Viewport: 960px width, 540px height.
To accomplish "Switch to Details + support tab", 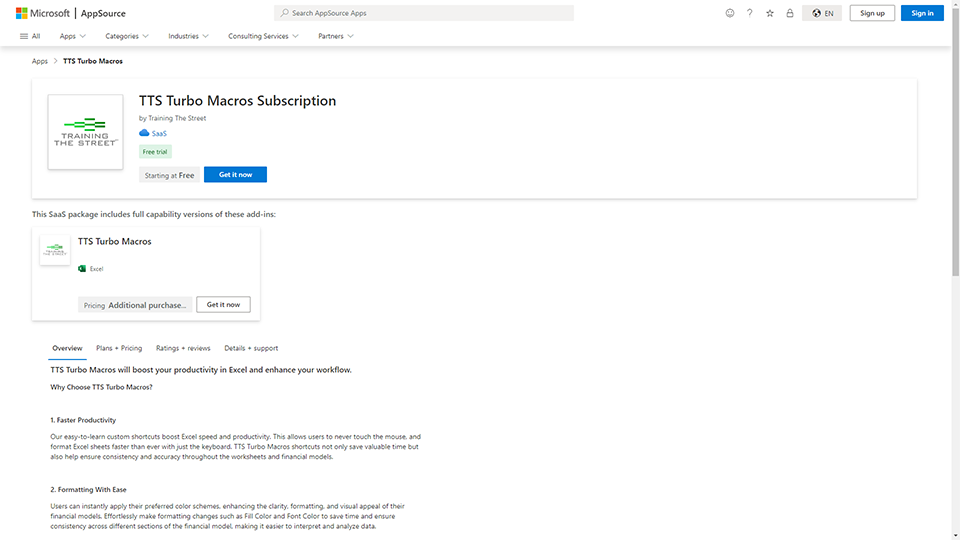I will coord(251,348).
